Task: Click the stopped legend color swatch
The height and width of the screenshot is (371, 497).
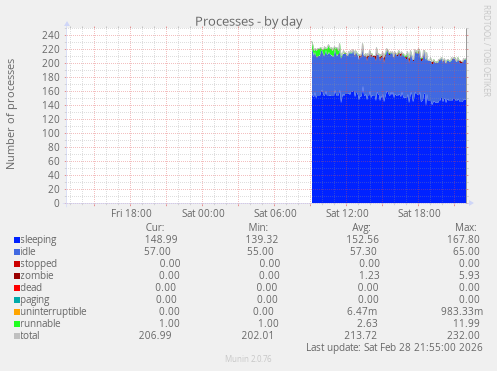Action: pyautogui.click(x=17, y=264)
